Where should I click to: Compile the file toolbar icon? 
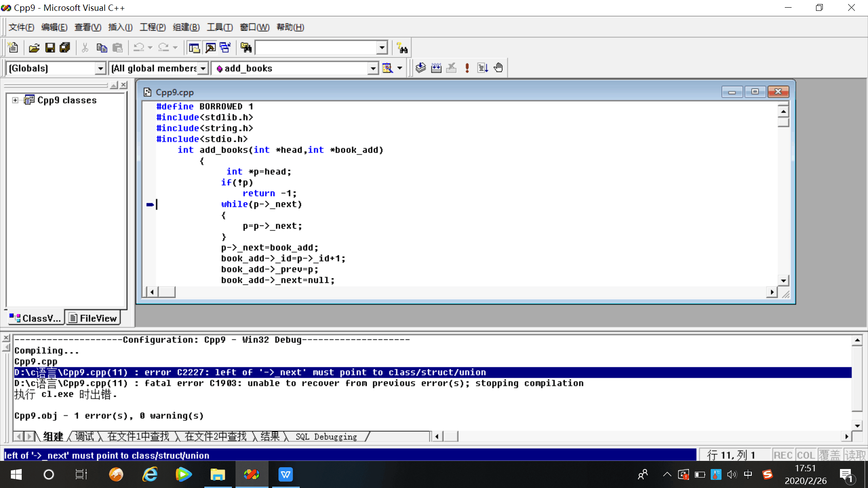point(421,68)
